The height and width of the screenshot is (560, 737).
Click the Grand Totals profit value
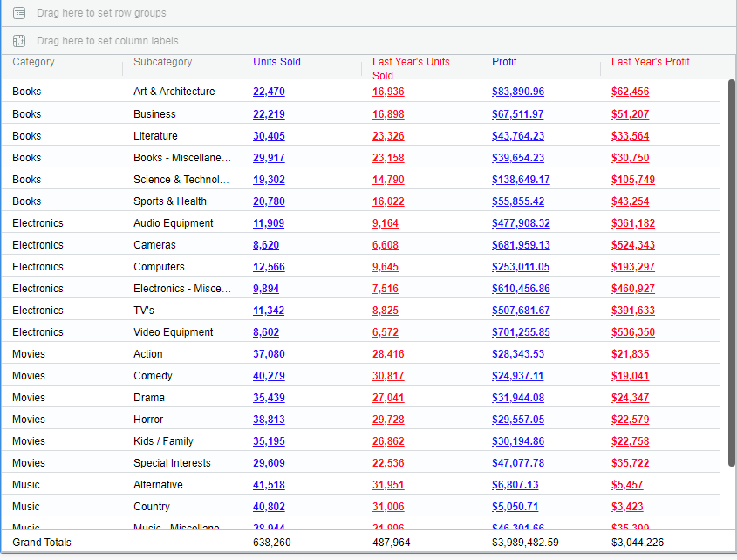point(525,543)
